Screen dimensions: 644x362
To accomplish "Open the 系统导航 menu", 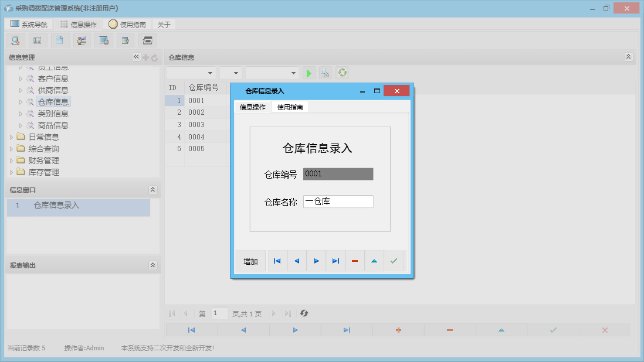I will pos(29,24).
